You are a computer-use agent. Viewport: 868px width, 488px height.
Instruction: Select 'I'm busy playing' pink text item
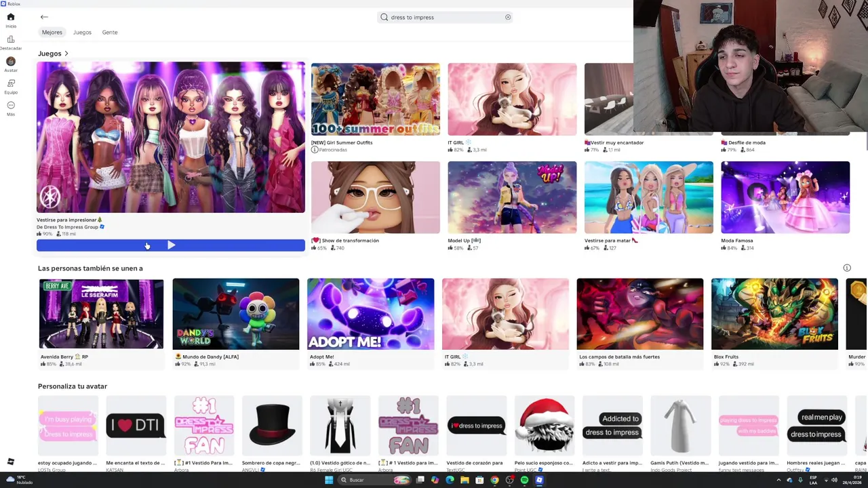click(68, 426)
